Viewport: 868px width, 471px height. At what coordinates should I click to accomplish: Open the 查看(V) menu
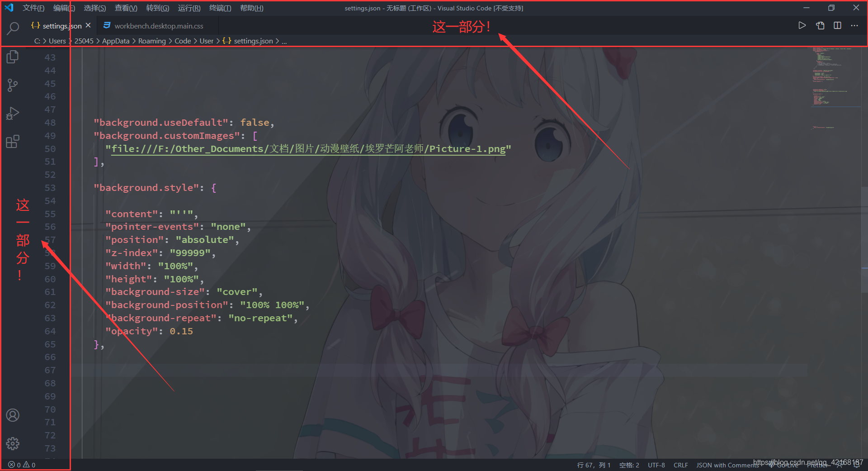pyautogui.click(x=126, y=8)
